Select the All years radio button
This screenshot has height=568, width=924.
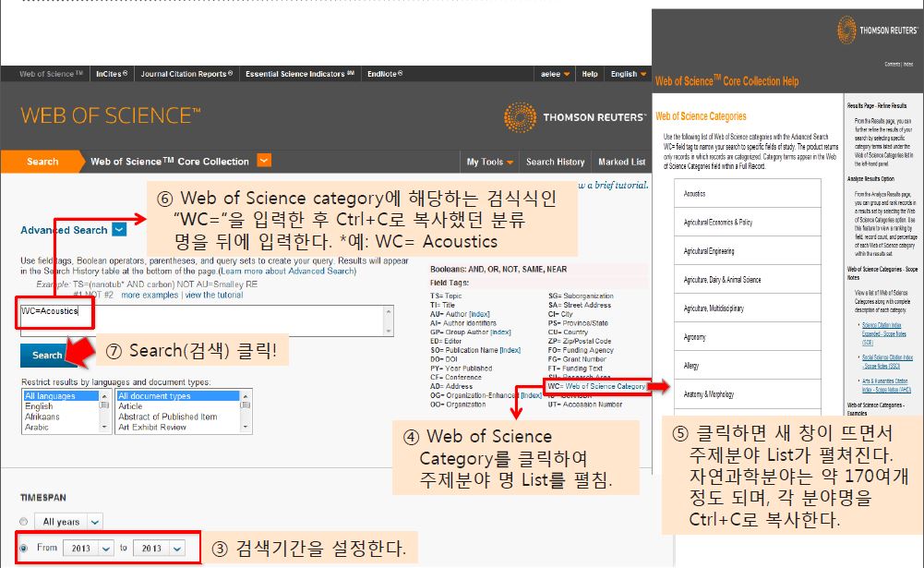coord(25,522)
